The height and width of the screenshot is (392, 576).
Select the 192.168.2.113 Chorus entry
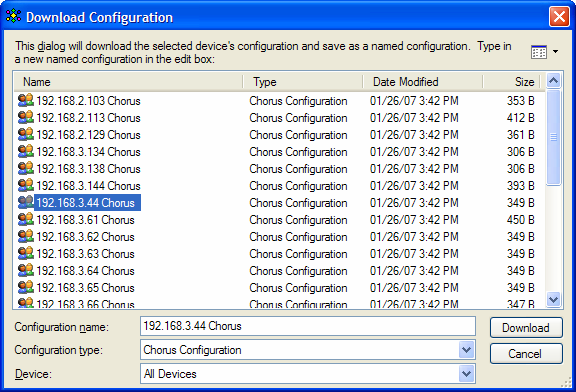[x=88, y=118]
